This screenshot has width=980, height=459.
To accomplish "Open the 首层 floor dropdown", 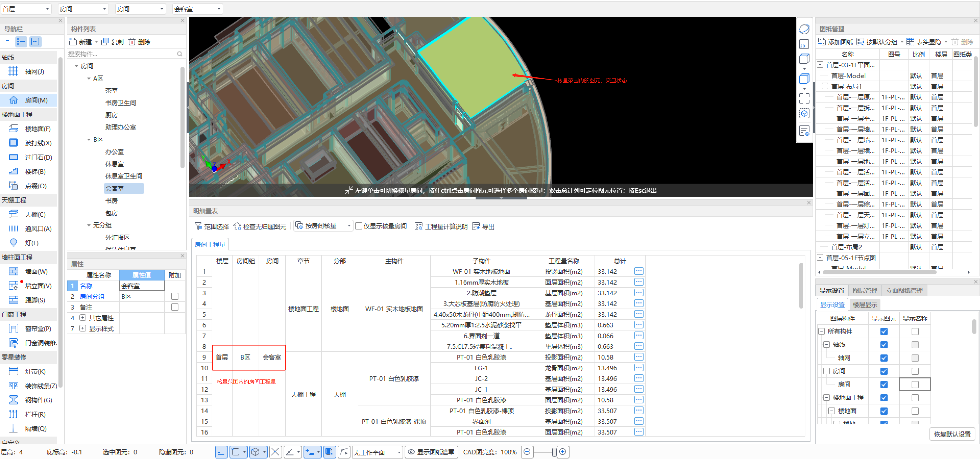I will (x=26, y=9).
